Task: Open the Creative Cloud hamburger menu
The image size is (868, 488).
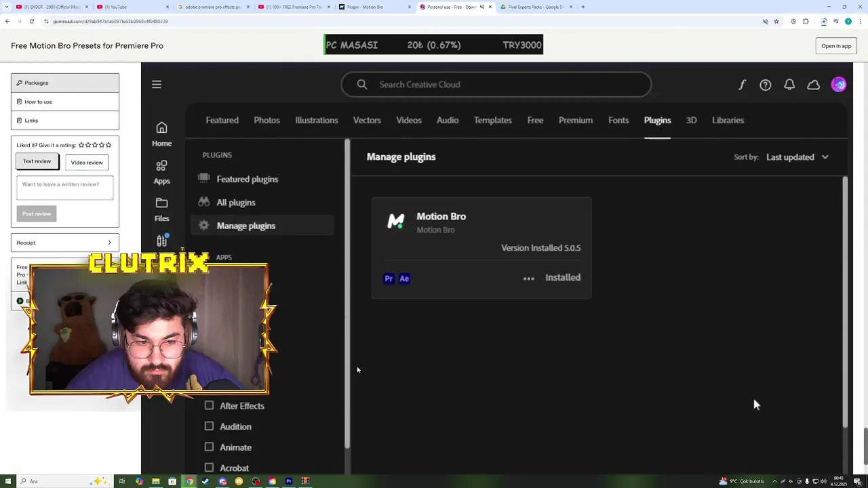Action: pos(157,85)
